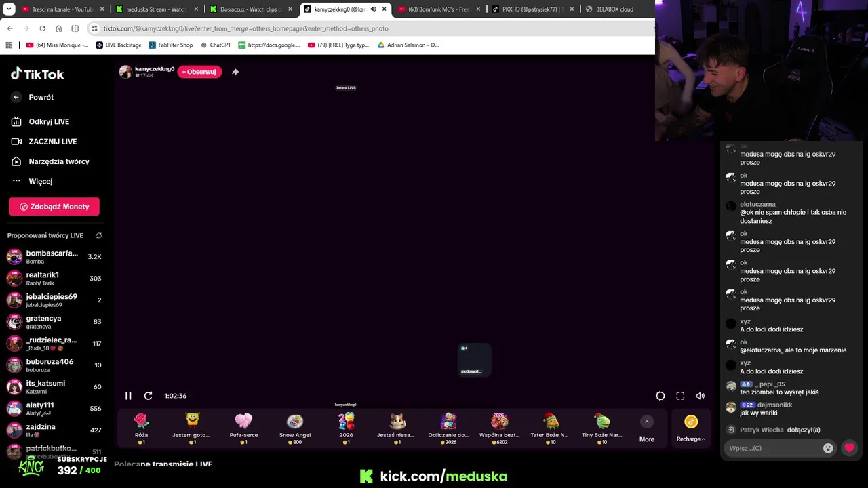Open the Recharge coins menu
The image size is (868, 488).
tap(691, 430)
